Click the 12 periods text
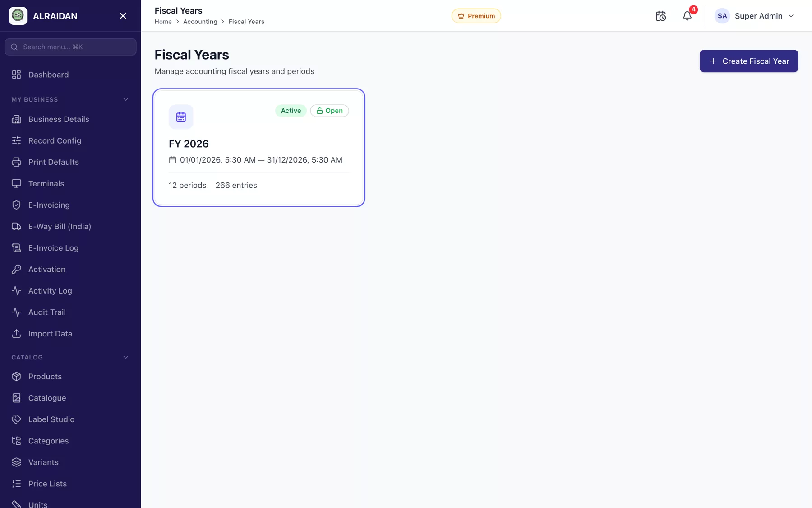This screenshot has height=508, width=812. 187,185
